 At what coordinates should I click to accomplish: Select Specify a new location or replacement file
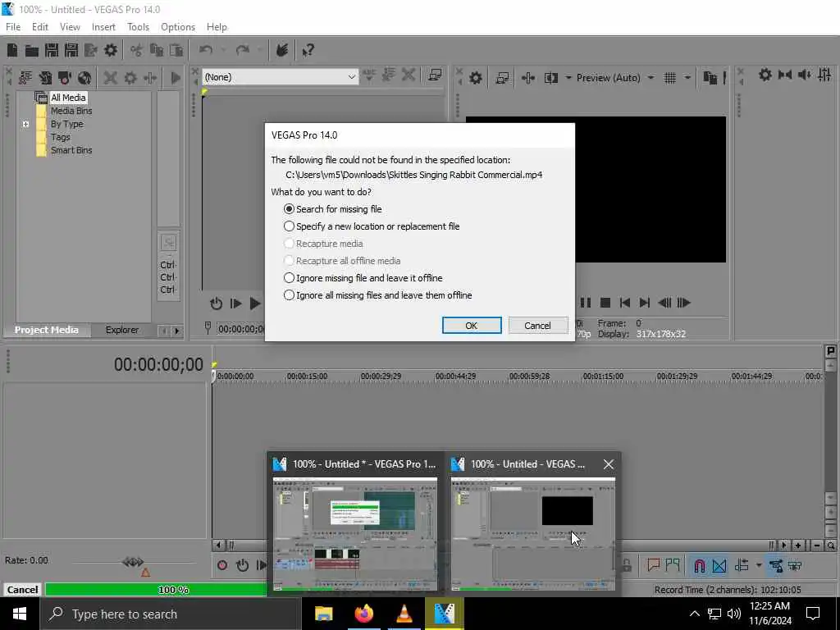[x=372, y=226]
